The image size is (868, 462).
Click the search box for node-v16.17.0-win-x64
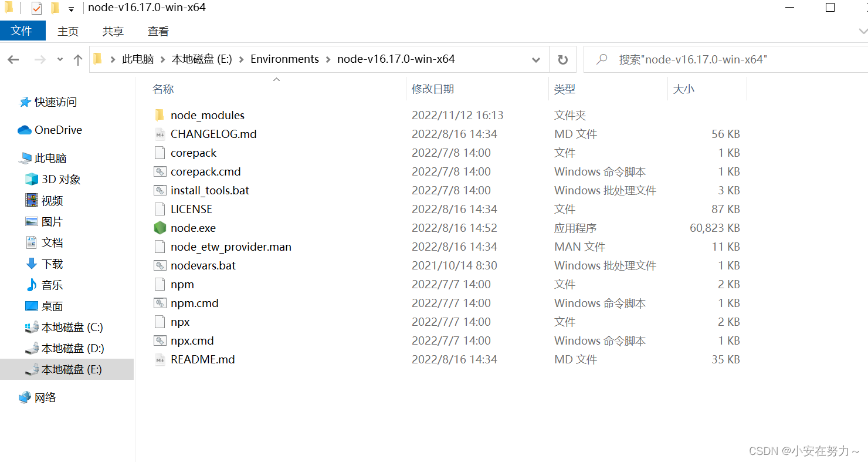[727, 59]
